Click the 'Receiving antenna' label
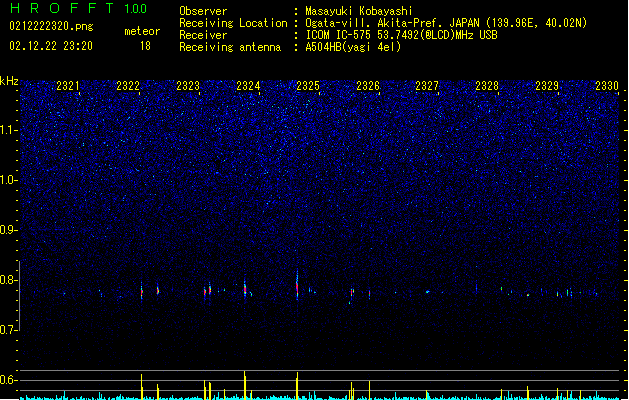The image size is (629, 400). tap(230, 47)
